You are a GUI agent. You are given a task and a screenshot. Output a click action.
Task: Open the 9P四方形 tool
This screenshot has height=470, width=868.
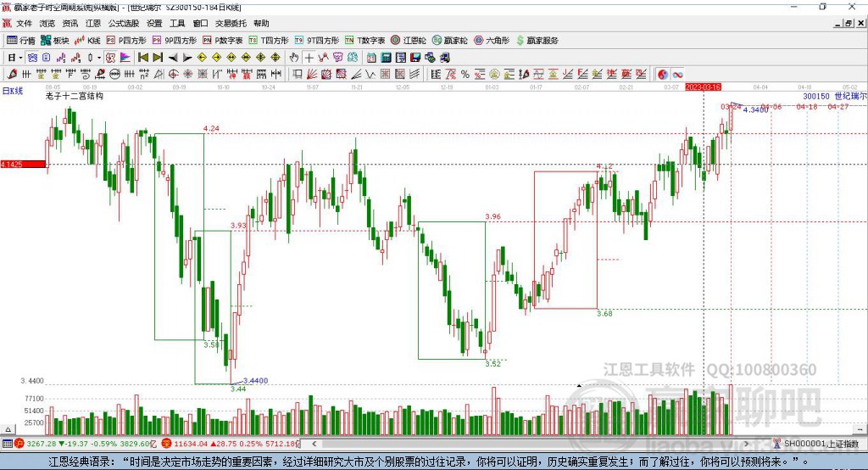(175, 41)
